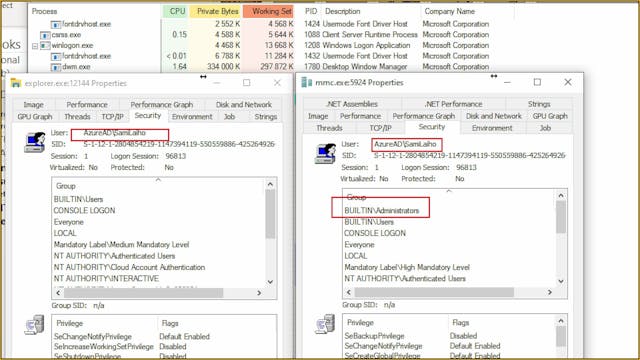Sort by the PID column header
The image size is (640, 360).
click(311, 11)
